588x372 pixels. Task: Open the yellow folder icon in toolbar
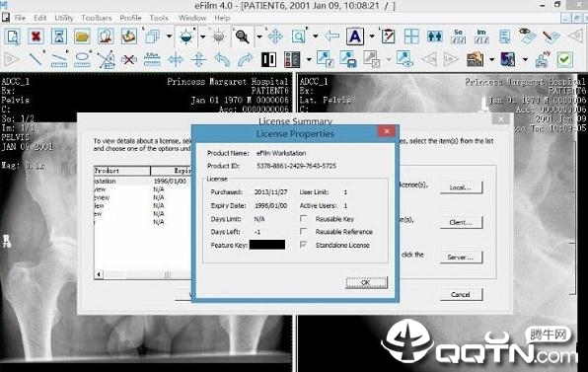[82, 37]
